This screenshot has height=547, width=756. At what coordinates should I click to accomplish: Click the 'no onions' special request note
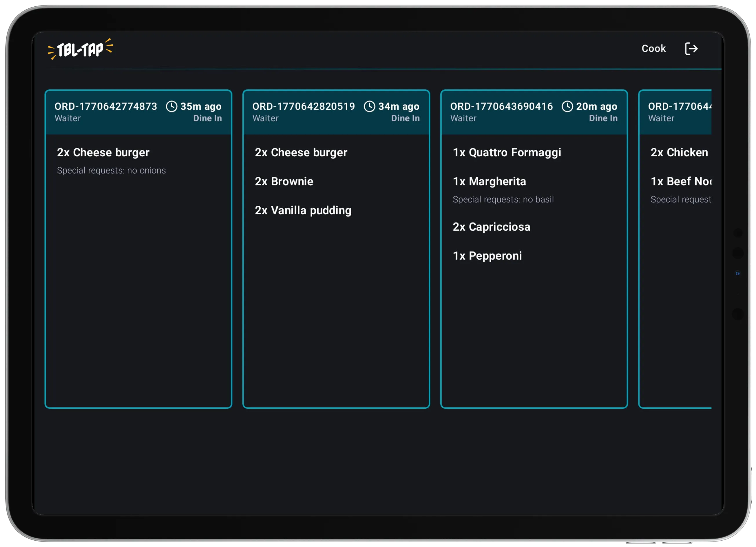[111, 170]
